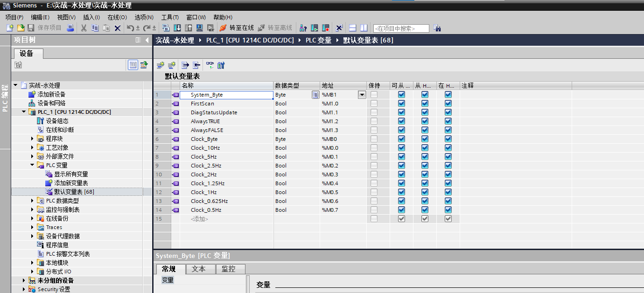Collapse the PLC 变量 tree node

[32, 165]
